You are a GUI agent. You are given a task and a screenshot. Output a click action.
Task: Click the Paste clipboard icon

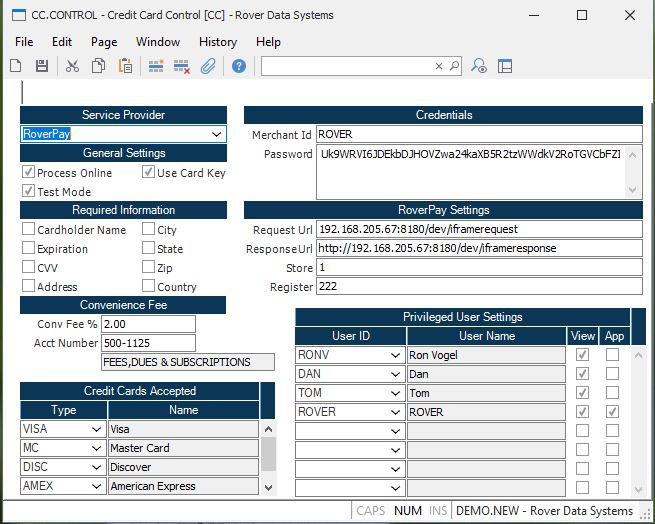[x=125, y=66]
